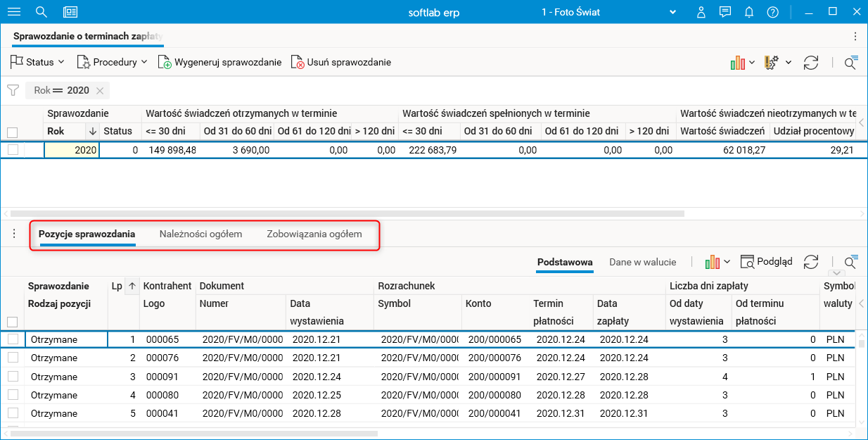Open the user profile icon

[701, 12]
